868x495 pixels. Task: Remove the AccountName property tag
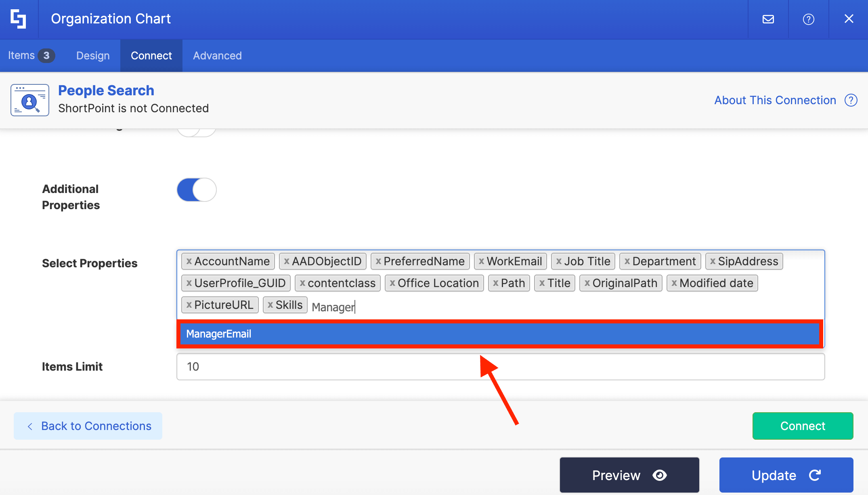(x=189, y=261)
